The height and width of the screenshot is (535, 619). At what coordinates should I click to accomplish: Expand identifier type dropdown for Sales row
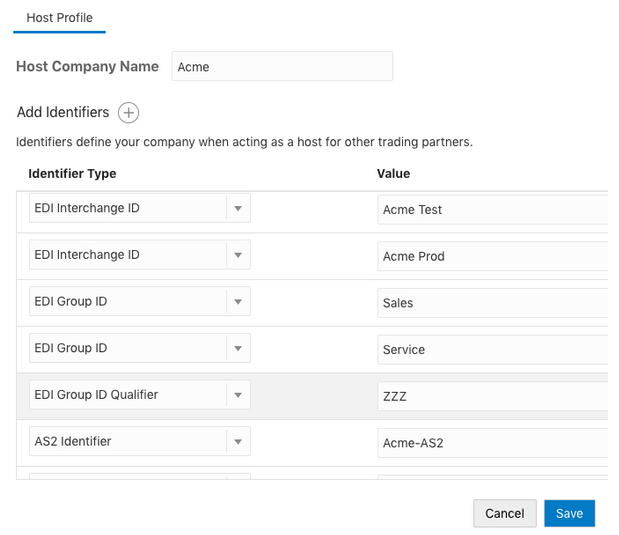coord(238,302)
